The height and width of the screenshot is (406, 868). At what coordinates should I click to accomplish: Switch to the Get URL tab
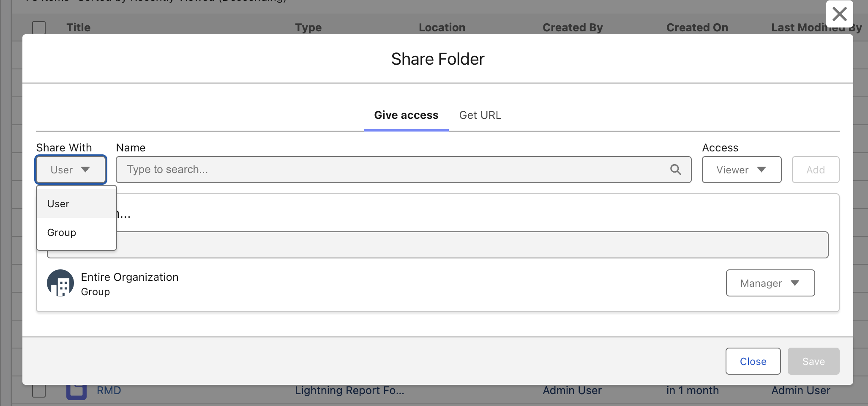[480, 115]
